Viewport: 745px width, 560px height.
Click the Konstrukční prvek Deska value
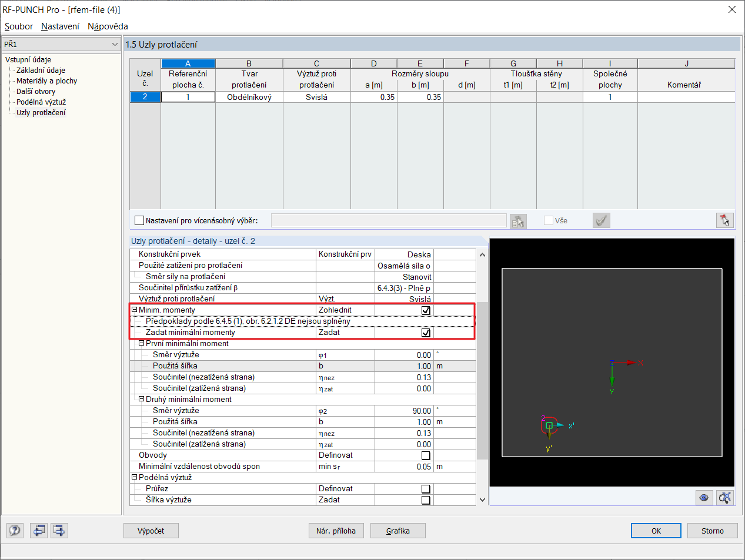404,254
